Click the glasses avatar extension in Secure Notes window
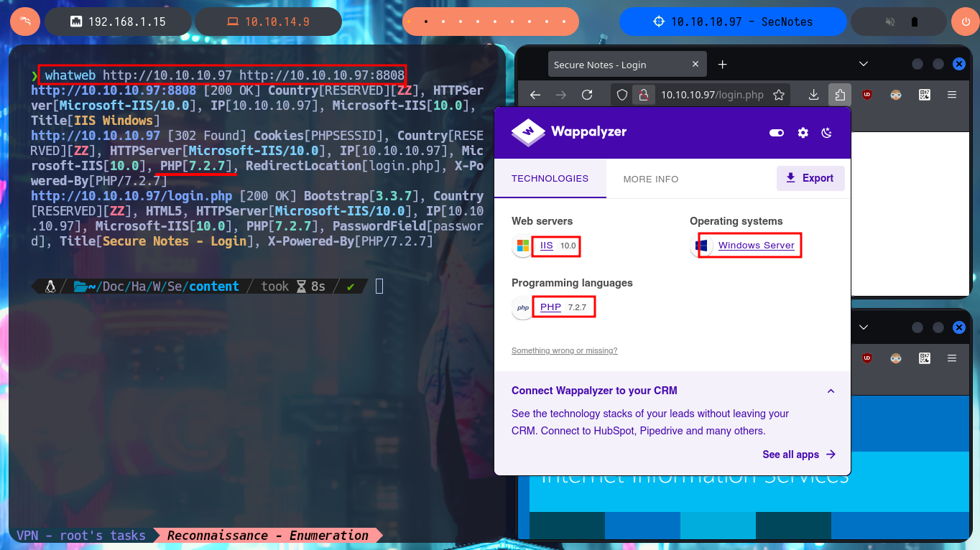This screenshot has width=980, height=550. pos(895,95)
